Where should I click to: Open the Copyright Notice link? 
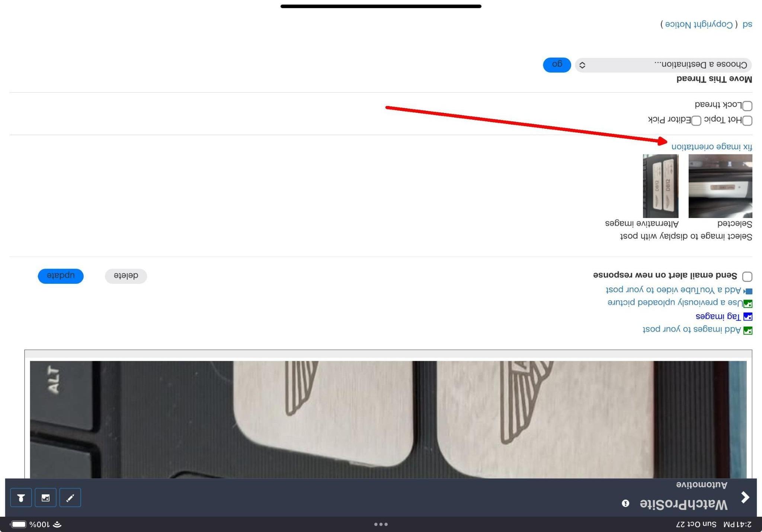point(699,25)
